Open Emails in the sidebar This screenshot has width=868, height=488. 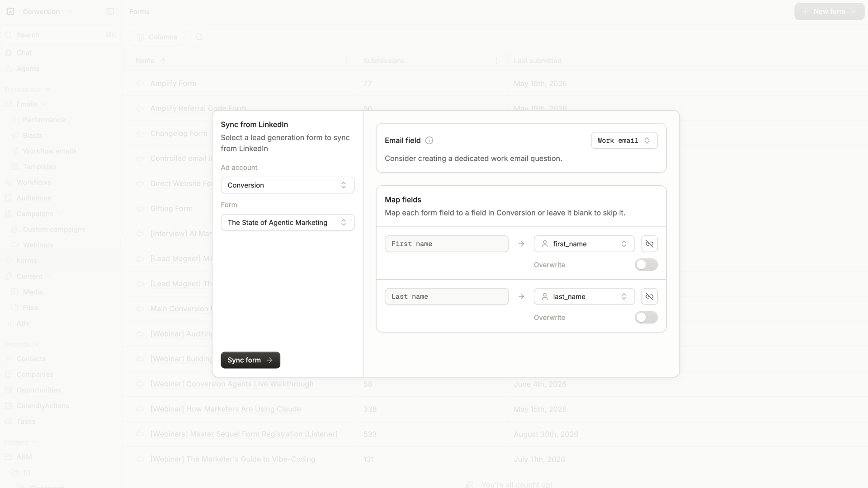pos(27,104)
